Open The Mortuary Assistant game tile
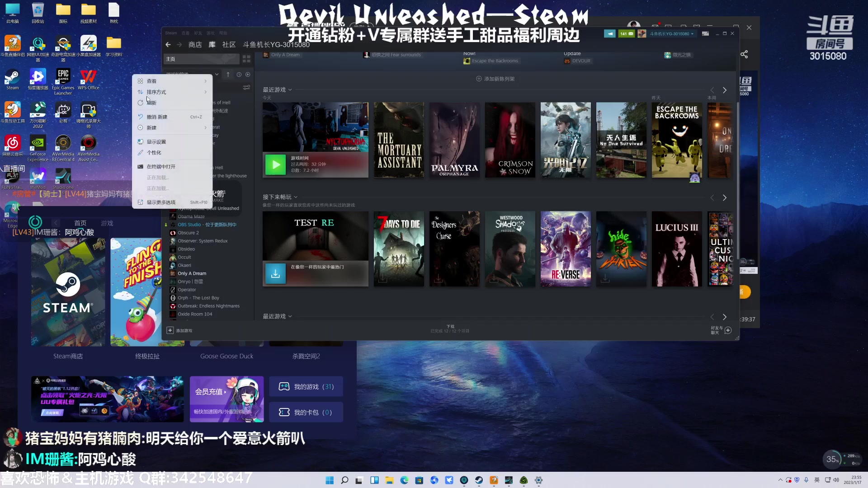The height and width of the screenshot is (488, 868). 399,140
